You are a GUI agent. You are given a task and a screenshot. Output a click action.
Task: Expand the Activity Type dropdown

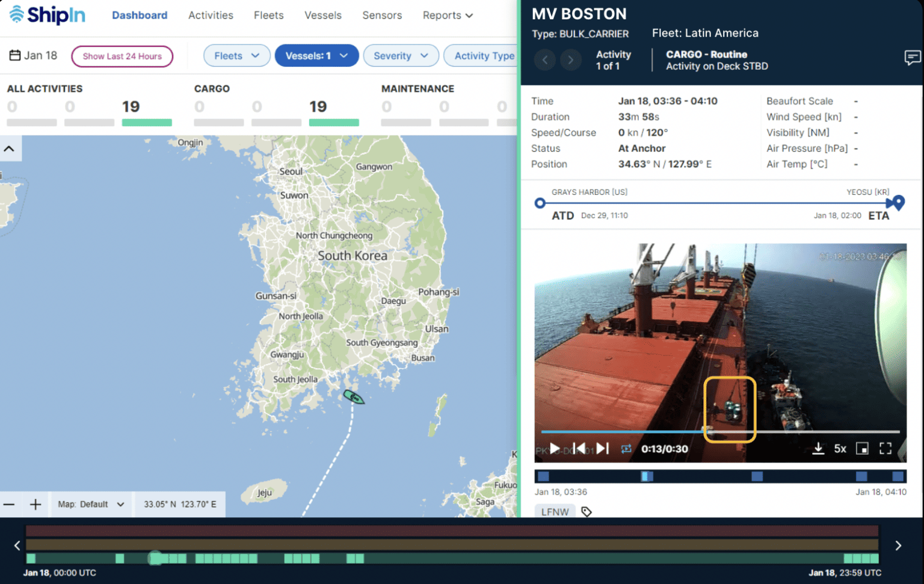click(x=485, y=55)
